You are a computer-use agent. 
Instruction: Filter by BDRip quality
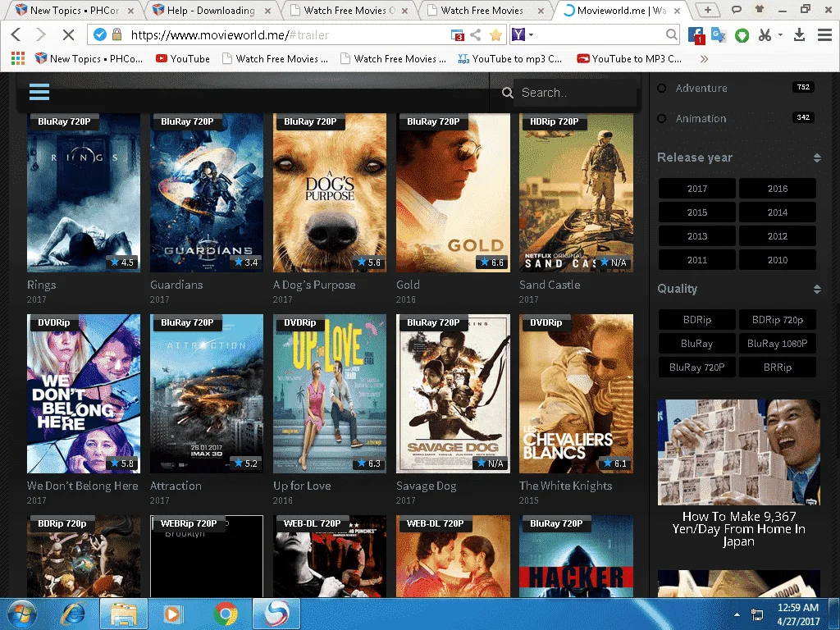point(697,320)
